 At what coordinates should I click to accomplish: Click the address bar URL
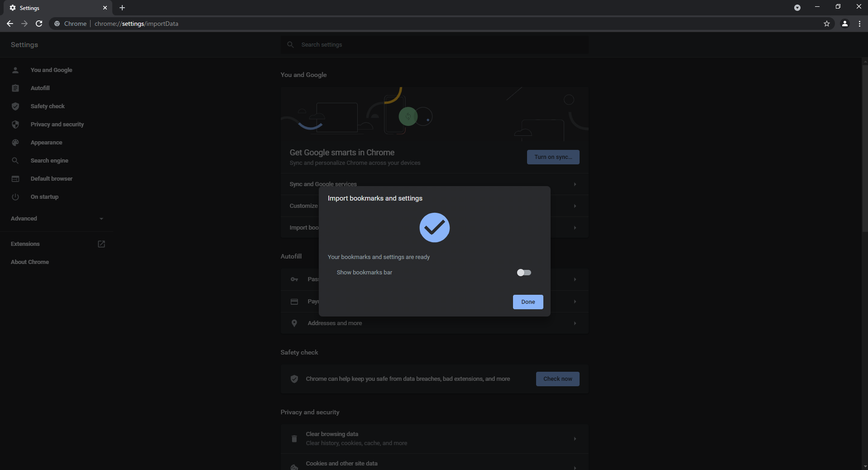[136, 24]
